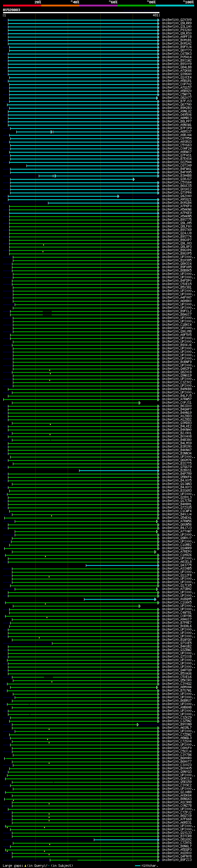Select label UniRef100_Q54E41

click(177, 518)
